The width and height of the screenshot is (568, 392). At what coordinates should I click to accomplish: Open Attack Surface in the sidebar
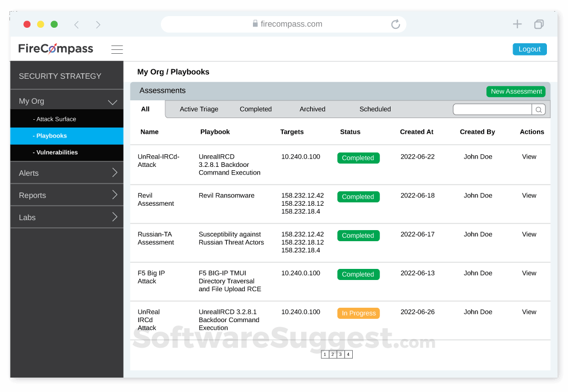pyautogui.click(x=54, y=119)
